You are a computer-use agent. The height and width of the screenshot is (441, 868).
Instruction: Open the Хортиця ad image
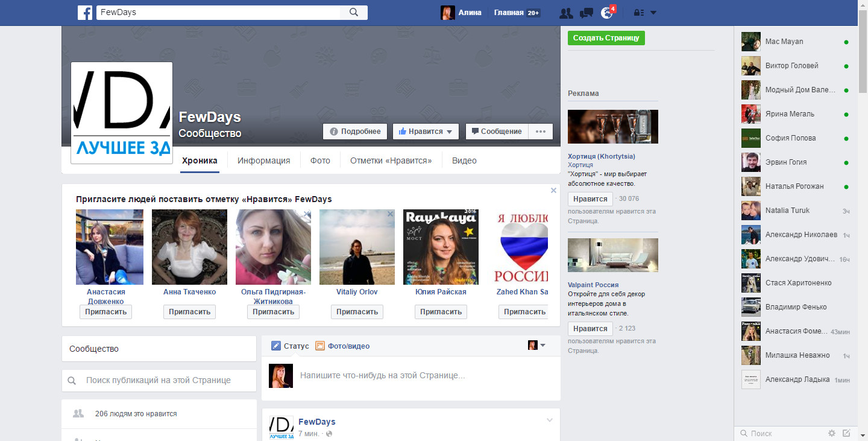[x=613, y=127]
